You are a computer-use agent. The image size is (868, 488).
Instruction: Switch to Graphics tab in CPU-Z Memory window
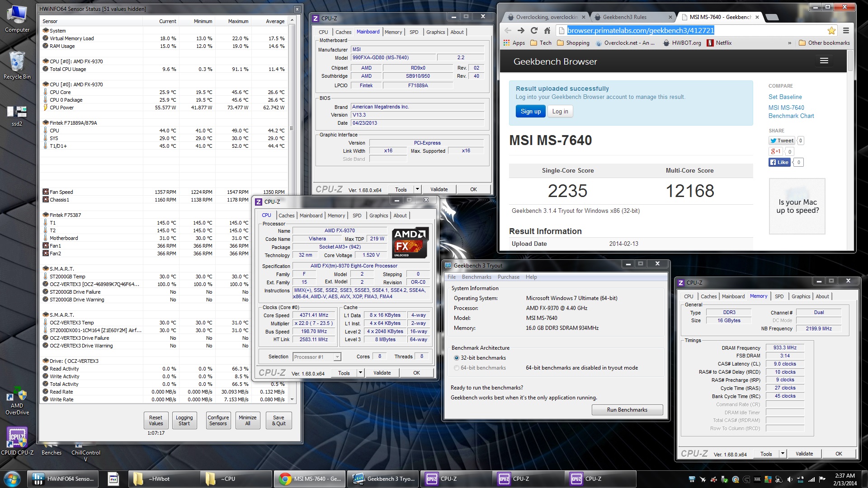[x=801, y=296]
